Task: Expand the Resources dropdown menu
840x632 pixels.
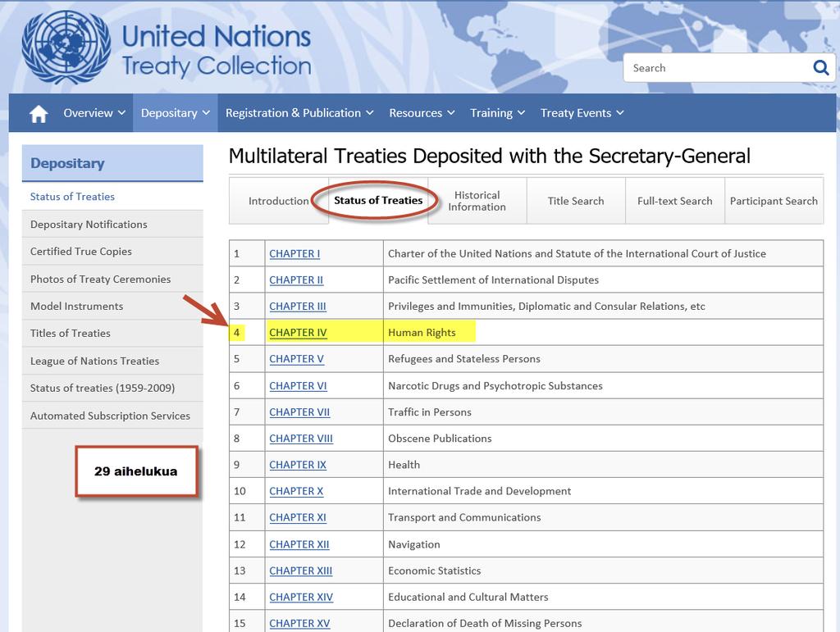Action: coord(422,113)
